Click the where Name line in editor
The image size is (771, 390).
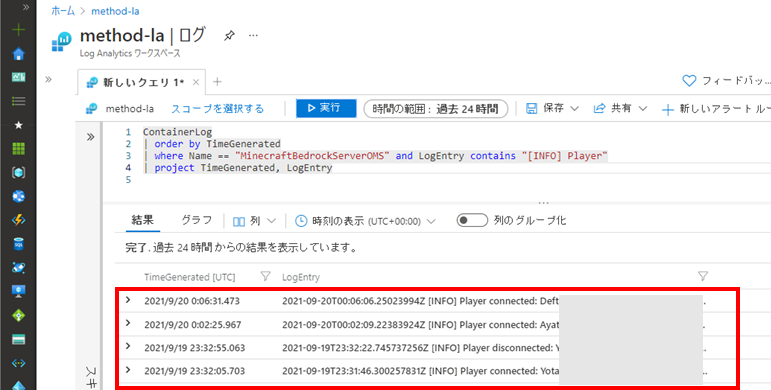pos(376,156)
